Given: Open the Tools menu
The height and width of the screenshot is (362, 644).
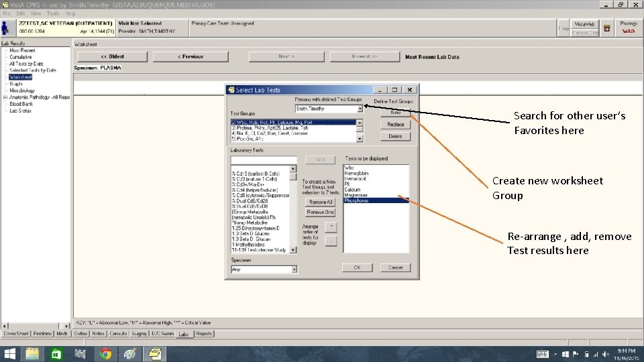Looking at the screenshot, I should pyautogui.click(x=52, y=13).
